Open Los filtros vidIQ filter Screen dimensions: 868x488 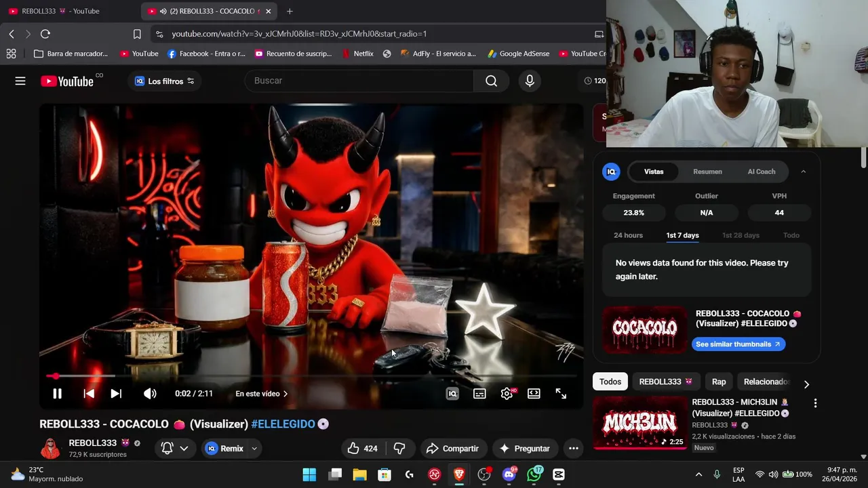(165, 81)
